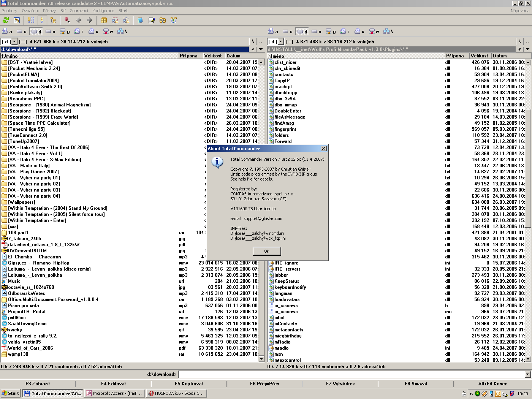Refresh the source panel via the green arrows icon
The height and width of the screenshot is (399, 532).
coord(6,20)
